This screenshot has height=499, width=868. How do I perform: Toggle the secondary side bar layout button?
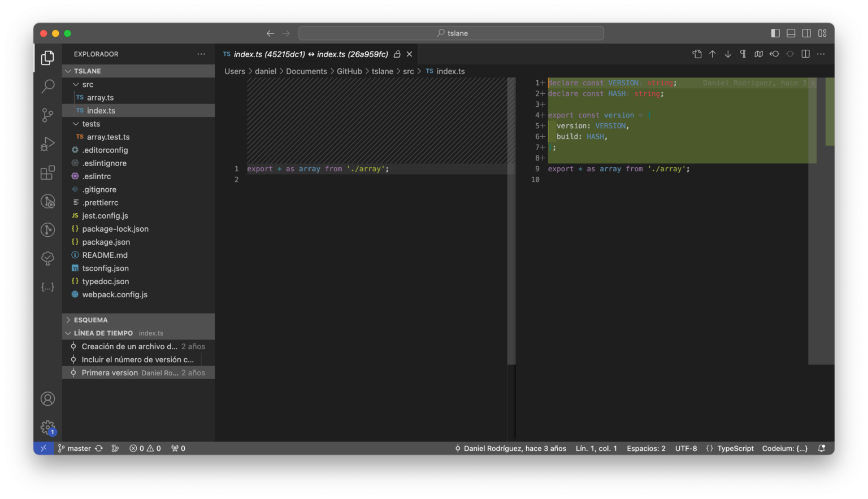tap(806, 33)
